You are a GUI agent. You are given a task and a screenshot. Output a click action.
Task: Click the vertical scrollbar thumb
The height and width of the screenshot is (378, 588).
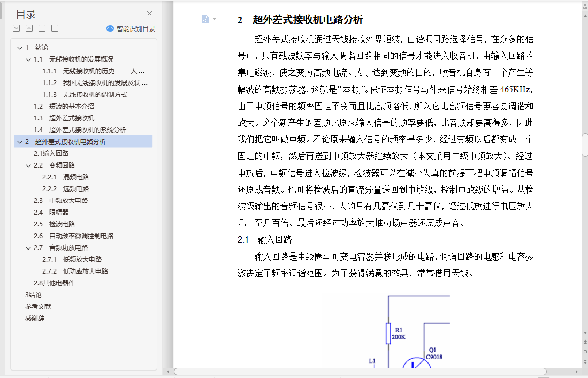tap(585, 145)
